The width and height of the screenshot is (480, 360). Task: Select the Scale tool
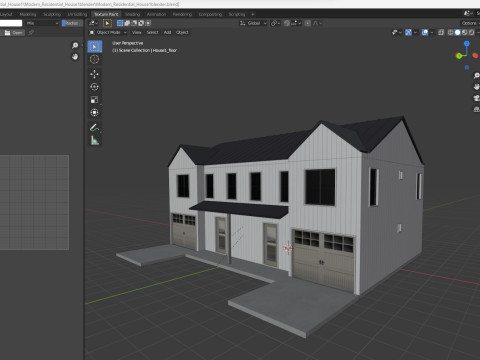(95, 100)
